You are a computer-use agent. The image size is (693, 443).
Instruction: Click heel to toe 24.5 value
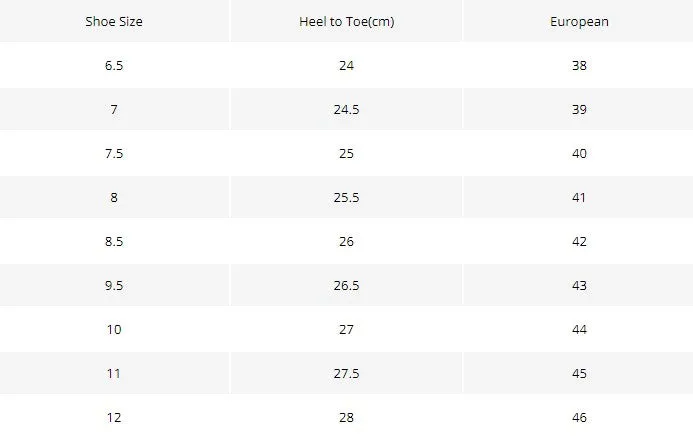tap(346, 110)
